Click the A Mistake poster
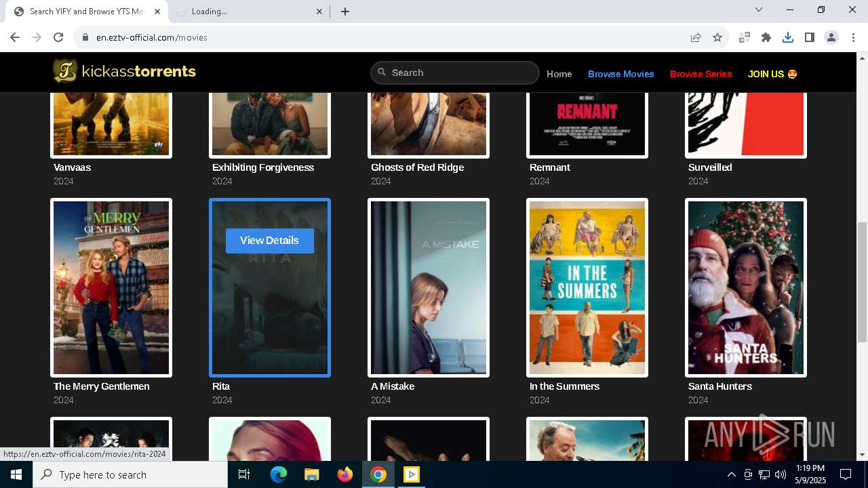The image size is (868, 488). (429, 287)
